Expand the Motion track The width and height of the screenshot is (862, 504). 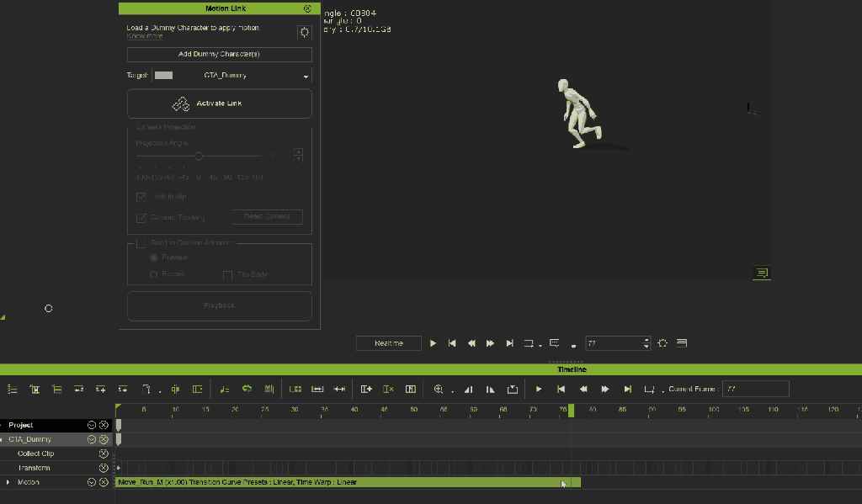[x=8, y=482]
